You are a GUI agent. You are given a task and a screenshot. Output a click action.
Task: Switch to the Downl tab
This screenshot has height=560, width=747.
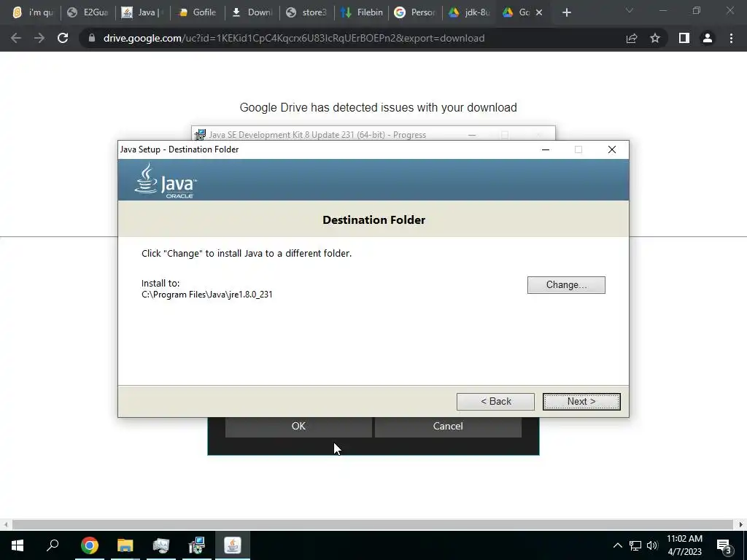coord(252,12)
